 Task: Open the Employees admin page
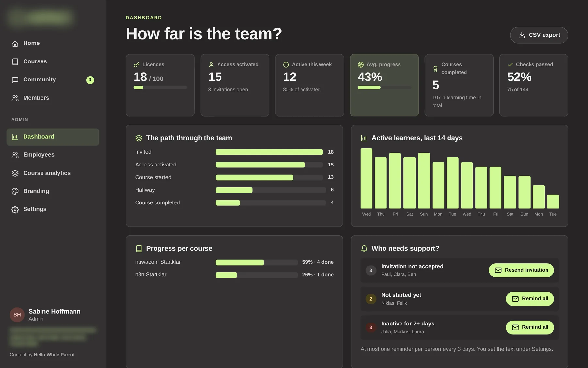53,155
